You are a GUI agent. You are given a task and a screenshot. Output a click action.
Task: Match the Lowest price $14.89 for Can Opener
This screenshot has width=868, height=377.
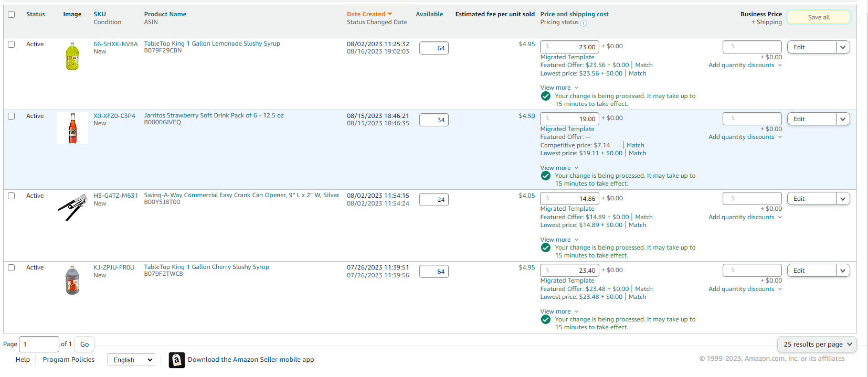[638, 225]
